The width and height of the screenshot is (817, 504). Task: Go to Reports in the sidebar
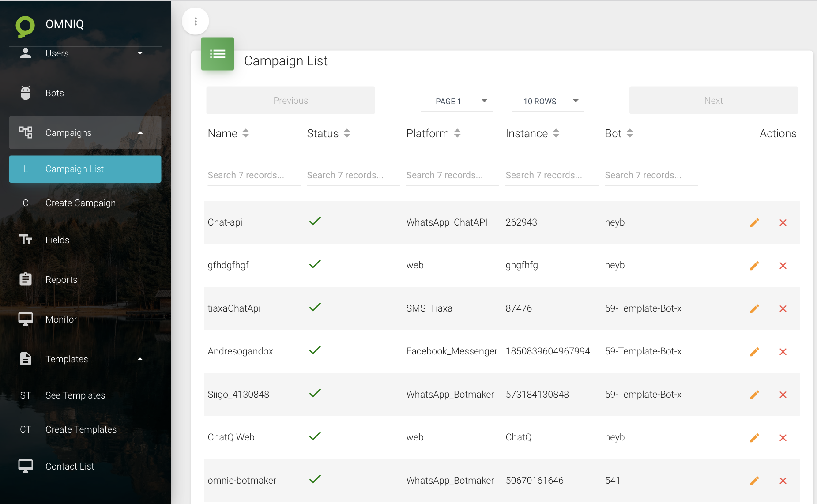pyautogui.click(x=61, y=280)
